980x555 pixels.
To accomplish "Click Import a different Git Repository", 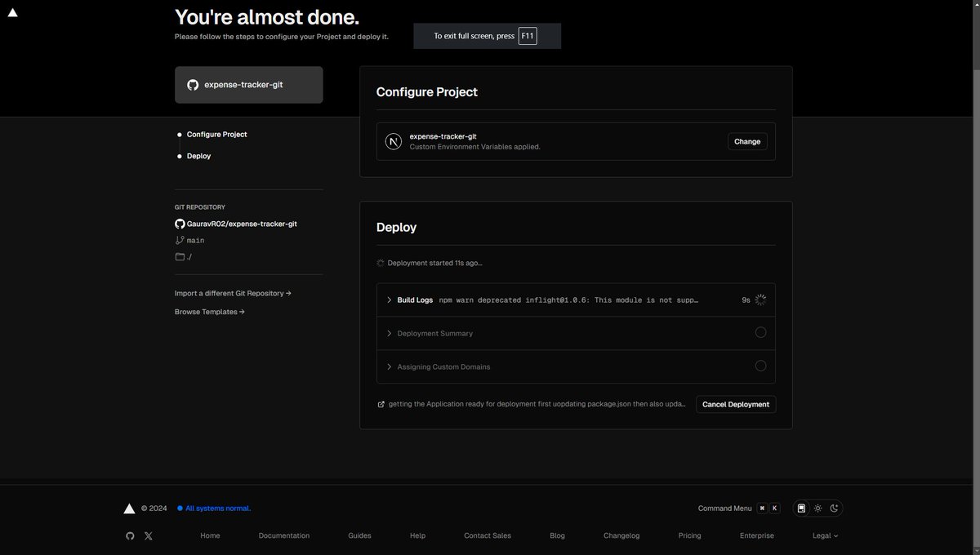I will (233, 293).
